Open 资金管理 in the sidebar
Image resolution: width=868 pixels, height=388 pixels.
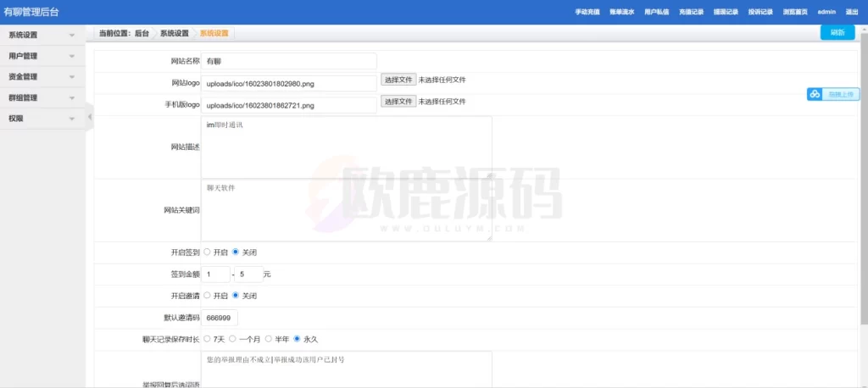(x=23, y=76)
